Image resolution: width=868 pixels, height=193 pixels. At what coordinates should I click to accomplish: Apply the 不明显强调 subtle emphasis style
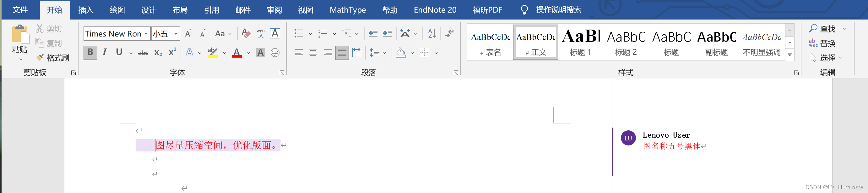pos(762,42)
